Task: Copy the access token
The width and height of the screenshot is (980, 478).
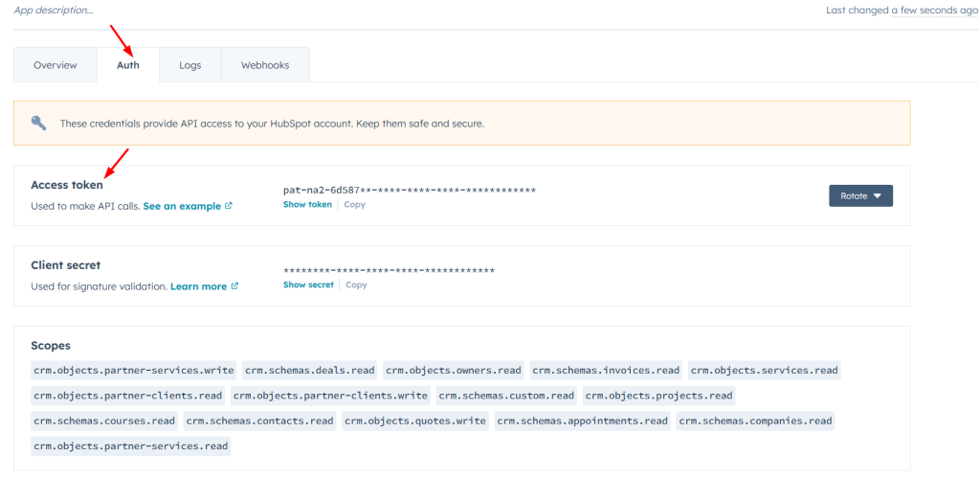Action: [x=354, y=205]
